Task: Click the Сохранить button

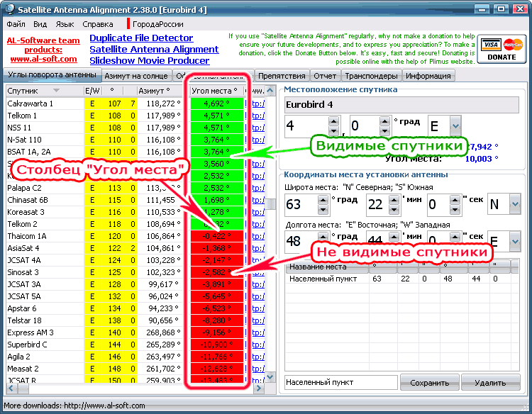Action: tap(430, 383)
